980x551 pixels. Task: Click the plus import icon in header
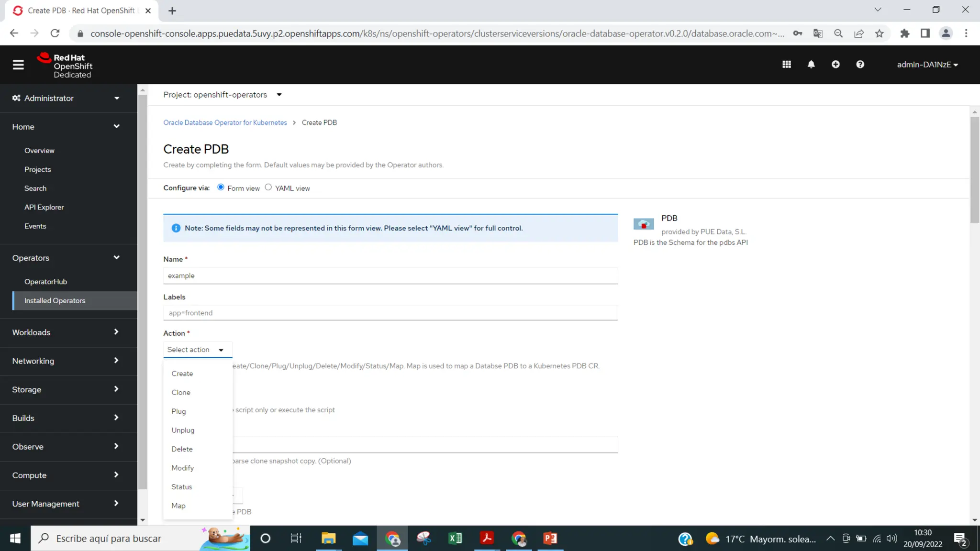(x=835, y=65)
